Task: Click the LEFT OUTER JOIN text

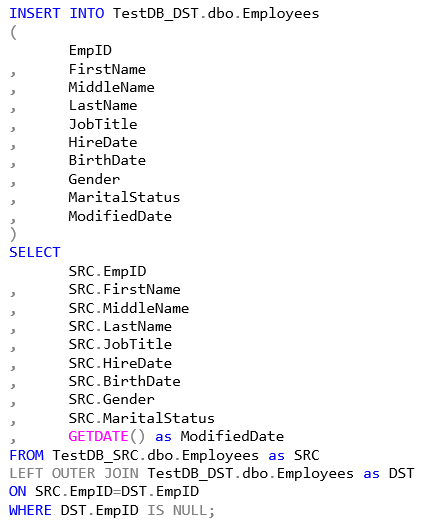Action: coord(74,474)
